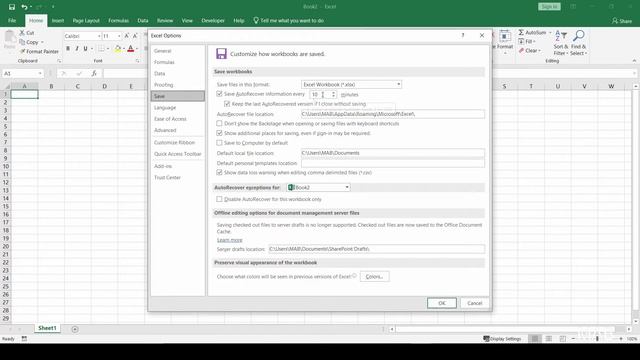Image resolution: width=640 pixels, height=360 pixels.
Task: Click the Format Painter brush icon
Action: coord(23,51)
